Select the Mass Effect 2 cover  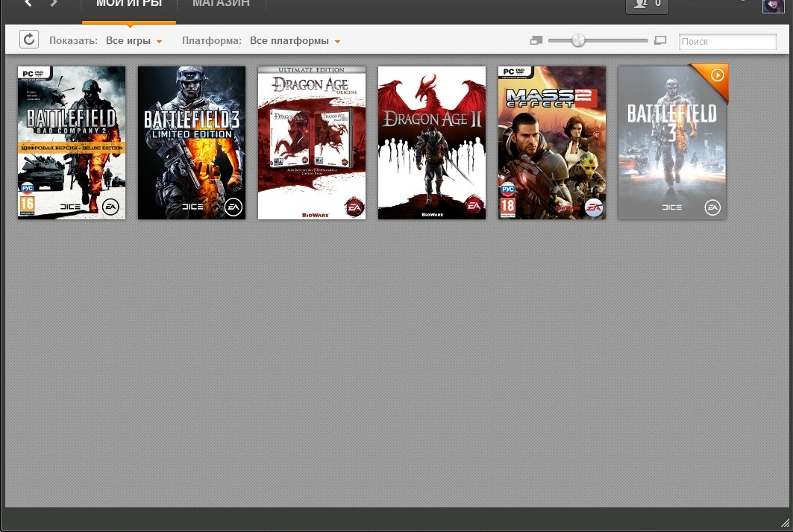552,143
